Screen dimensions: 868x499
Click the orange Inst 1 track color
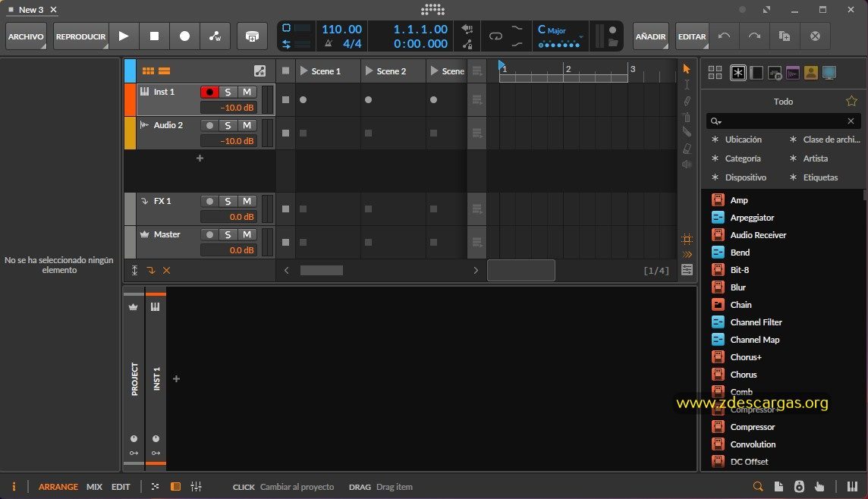pyautogui.click(x=130, y=99)
